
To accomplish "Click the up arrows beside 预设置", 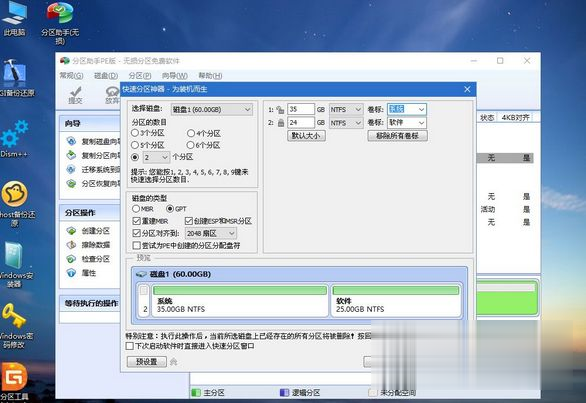I will (173, 362).
